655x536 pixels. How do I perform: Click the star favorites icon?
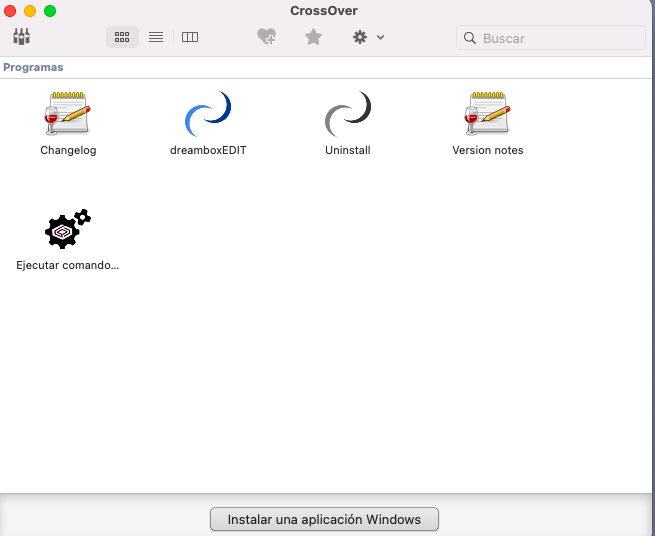tap(313, 37)
